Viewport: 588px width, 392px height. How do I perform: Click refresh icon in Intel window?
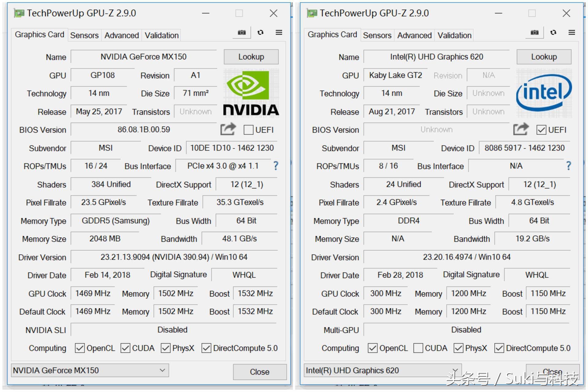point(553,32)
